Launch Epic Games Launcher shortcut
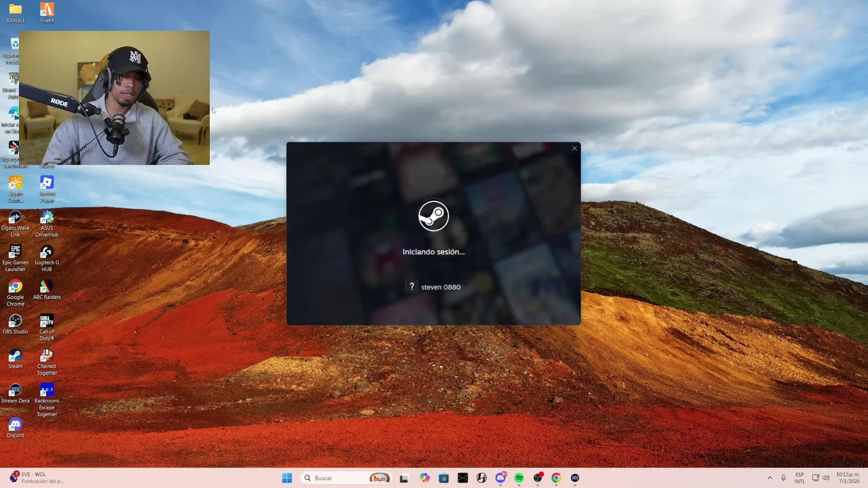Screen dimensions: 868x488 (15, 258)
